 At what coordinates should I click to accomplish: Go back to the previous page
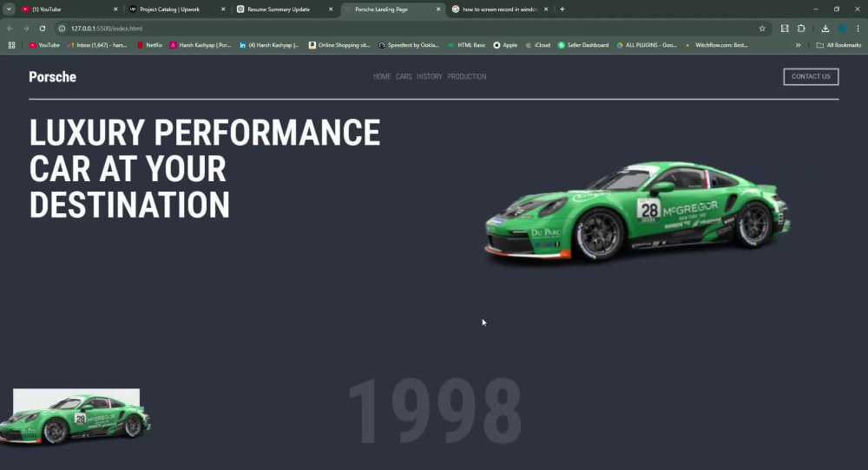click(10, 29)
